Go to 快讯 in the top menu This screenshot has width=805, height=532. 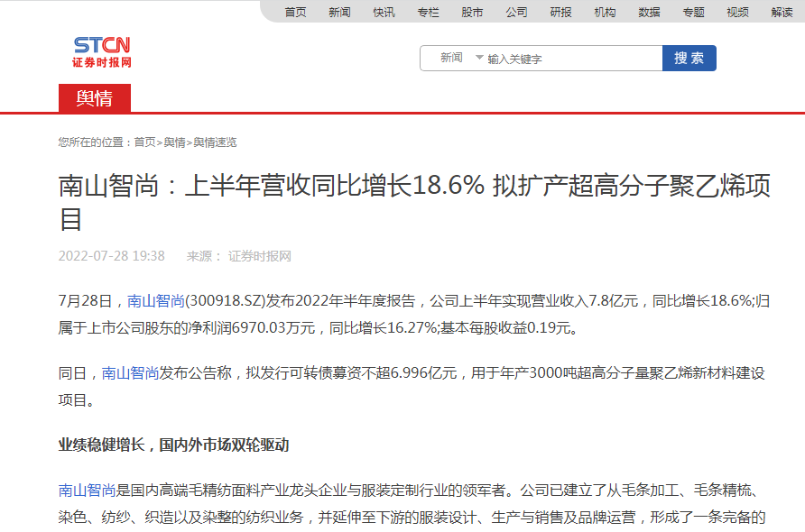(384, 12)
